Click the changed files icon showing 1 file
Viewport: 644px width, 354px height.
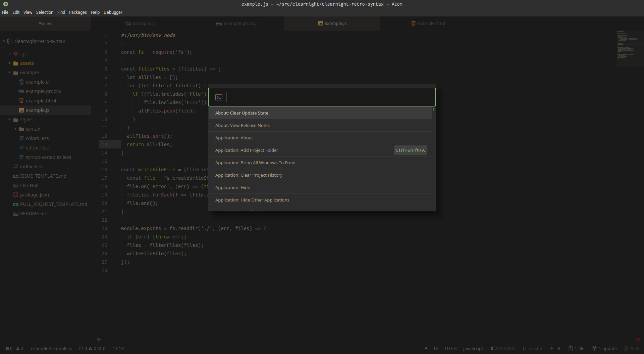[x=571, y=349]
